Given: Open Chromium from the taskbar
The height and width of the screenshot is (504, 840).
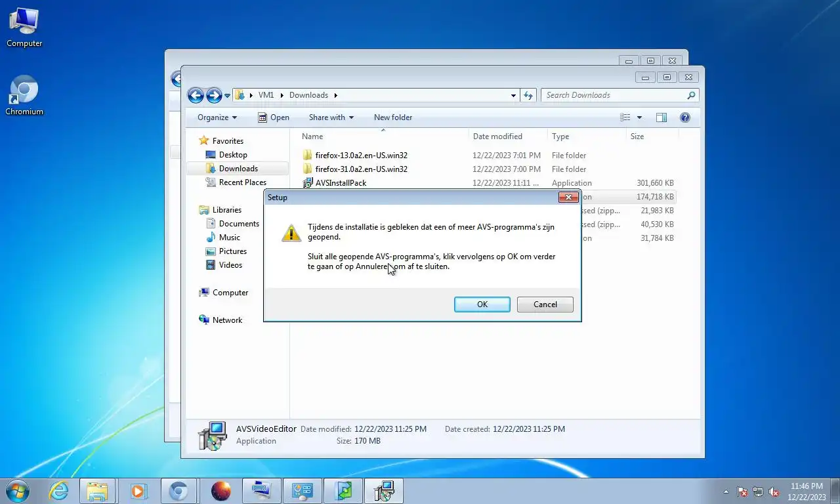Looking at the screenshot, I should (x=178, y=491).
